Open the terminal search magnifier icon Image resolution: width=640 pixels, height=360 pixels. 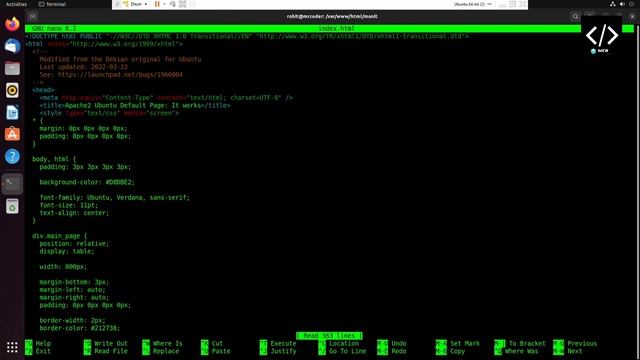pyautogui.click(x=575, y=16)
